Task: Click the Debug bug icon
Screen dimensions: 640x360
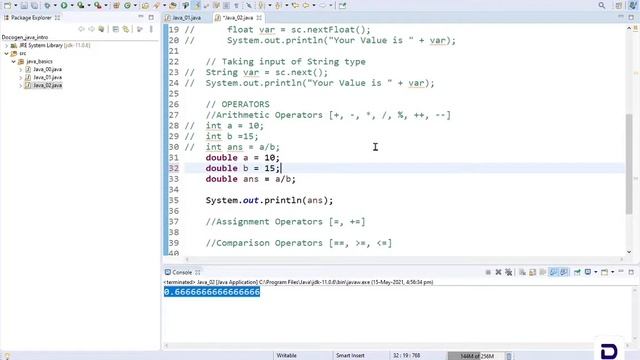Action: 47,6
